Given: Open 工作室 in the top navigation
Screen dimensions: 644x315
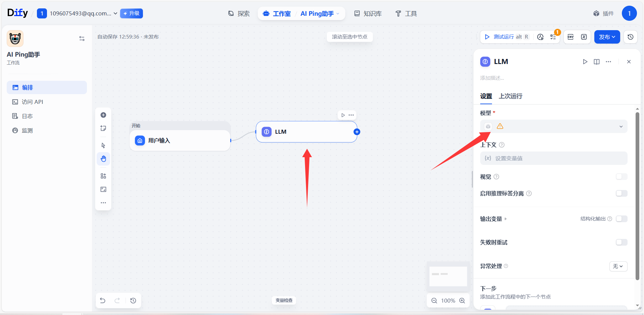Looking at the screenshot, I should 277,13.
